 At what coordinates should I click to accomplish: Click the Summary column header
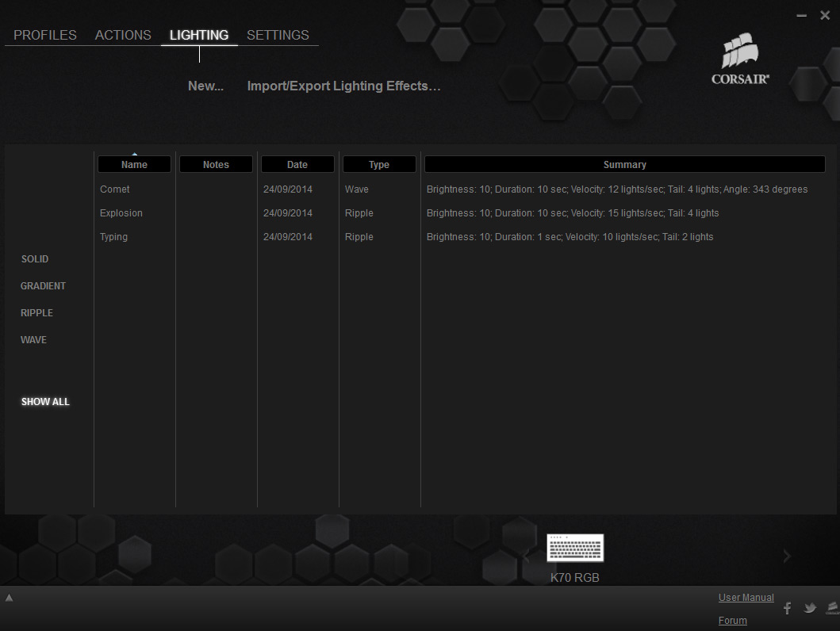624,164
